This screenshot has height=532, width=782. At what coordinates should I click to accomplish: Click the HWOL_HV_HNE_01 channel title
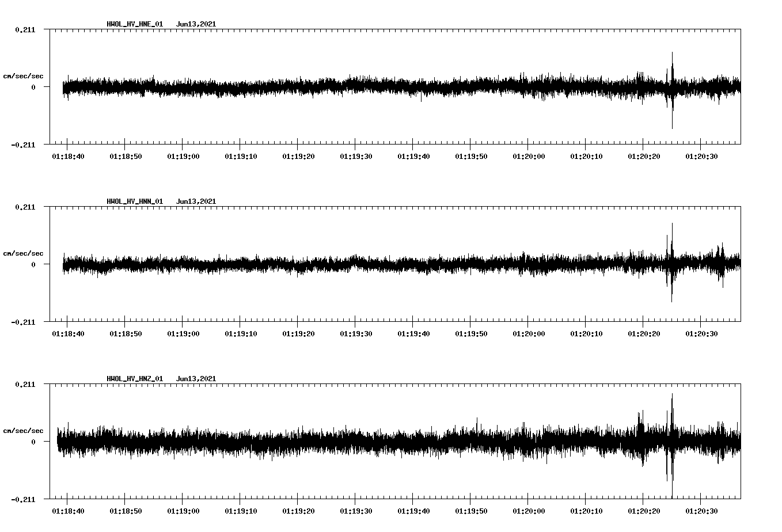click(135, 24)
